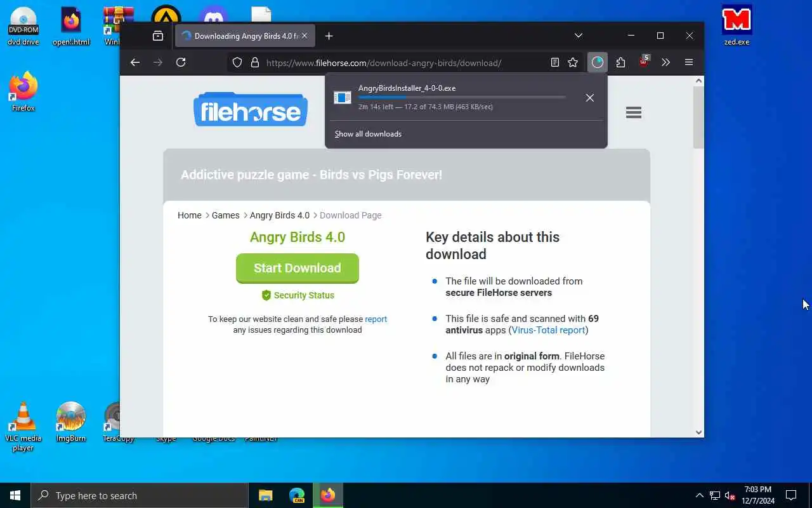This screenshot has width=812, height=508.
Task: Close the Firefox downloads panel button
Action: point(598,62)
